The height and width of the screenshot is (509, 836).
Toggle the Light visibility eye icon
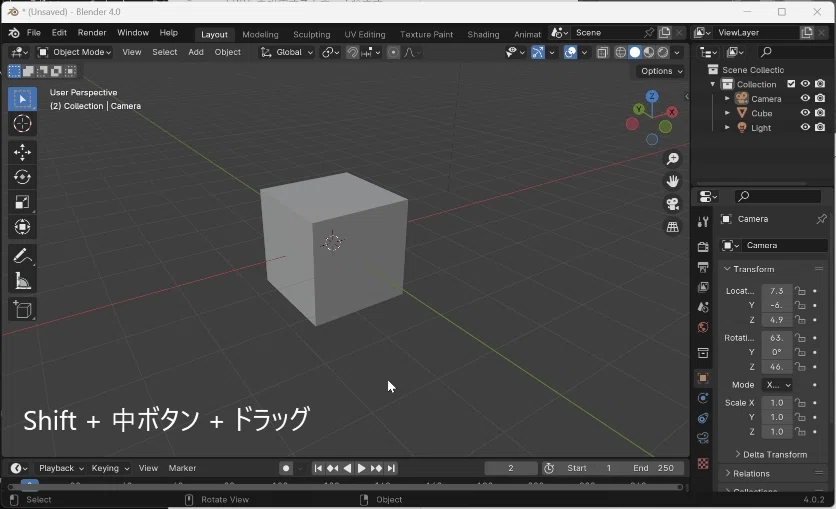[x=805, y=128]
